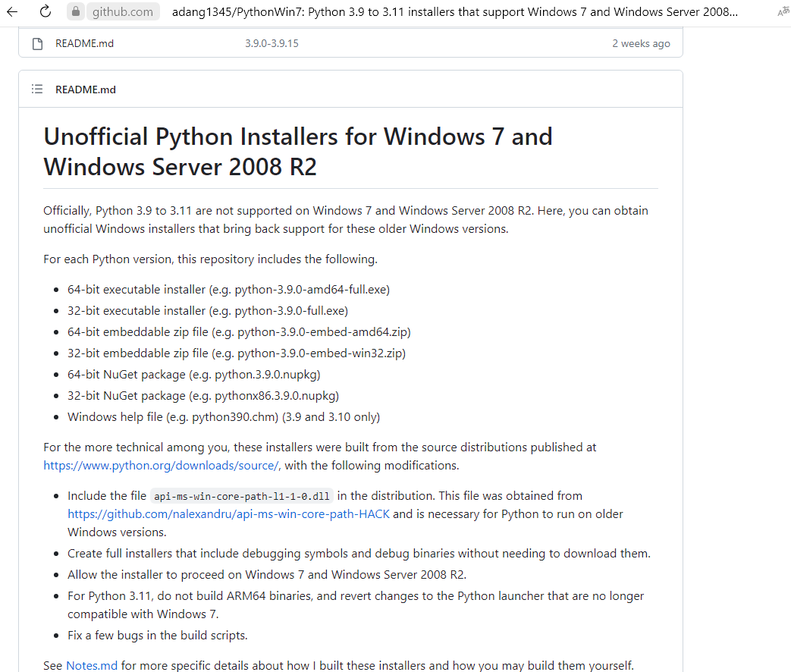Screen dimensions: 791x672
Task: Click the read aloud icon in address bar
Action: click(x=783, y=11)
